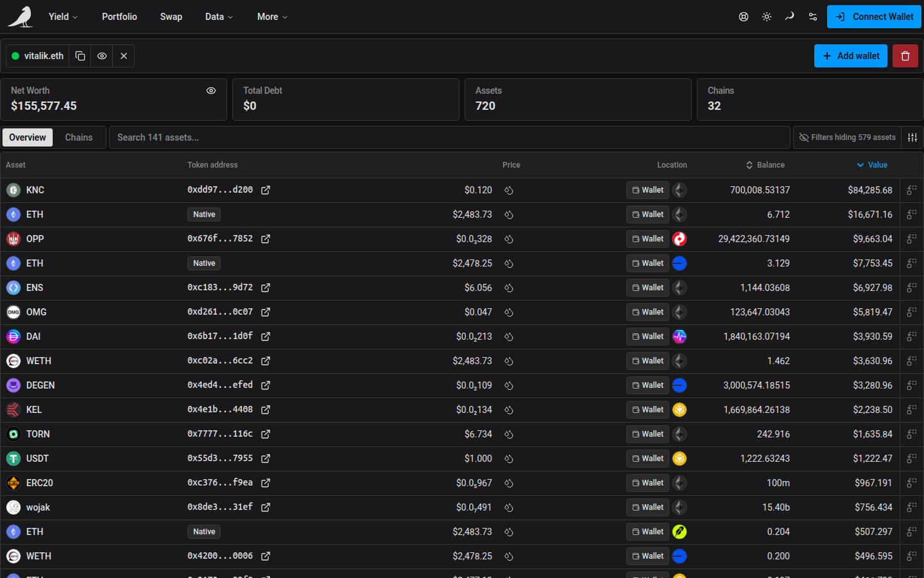Screen dimensions: 924x578
Task: Click Native badge in ETH $16,671.16 row
Action: (x=204, y=215)
